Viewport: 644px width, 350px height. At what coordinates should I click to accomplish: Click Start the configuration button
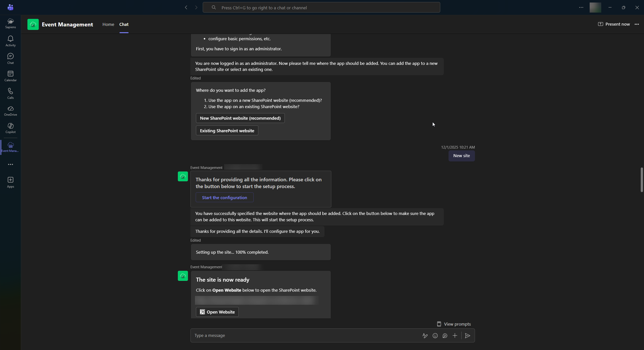point(225,198)
